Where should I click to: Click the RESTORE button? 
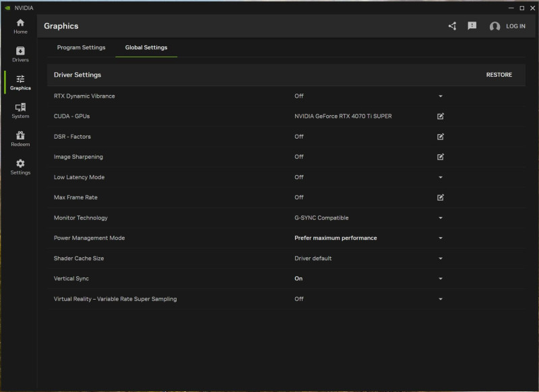[x=499, y=75]
